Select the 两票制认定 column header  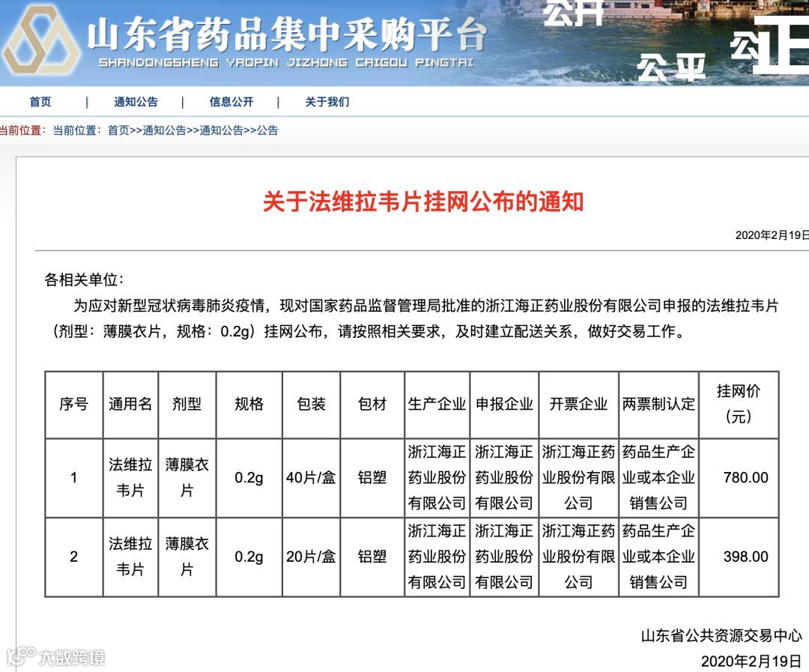coord(658,404)
